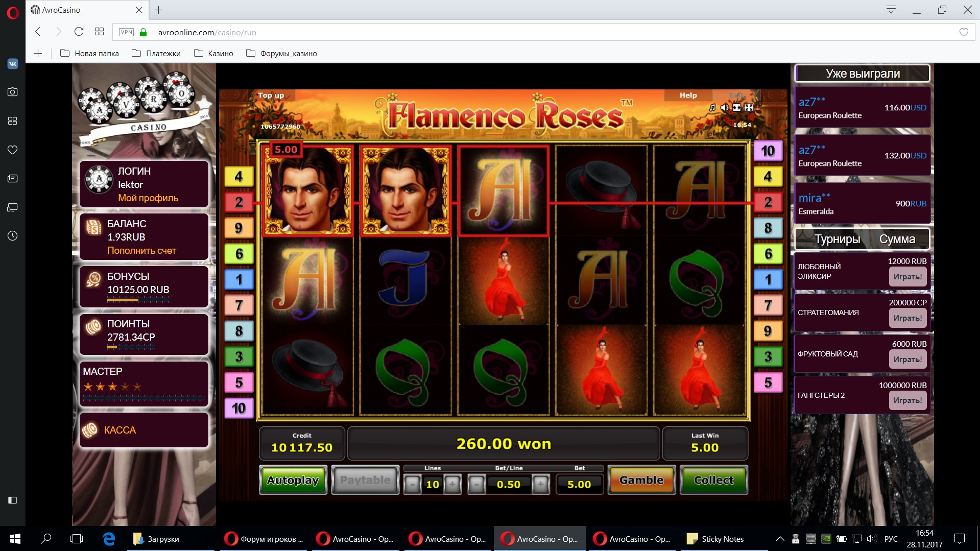
Task: Open the КАССА cashier panel
Action: click(x=144, y=430)
